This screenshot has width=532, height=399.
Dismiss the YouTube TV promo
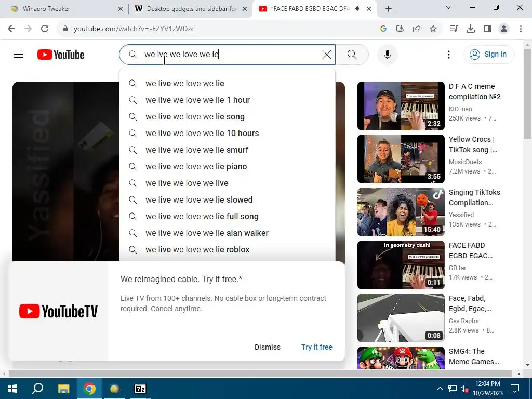[268, 347]
